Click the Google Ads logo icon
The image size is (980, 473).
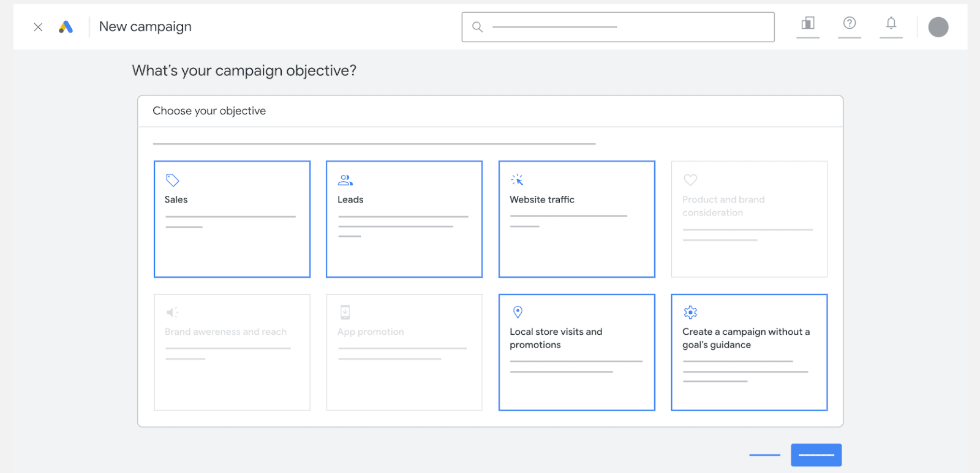[66, 27]
